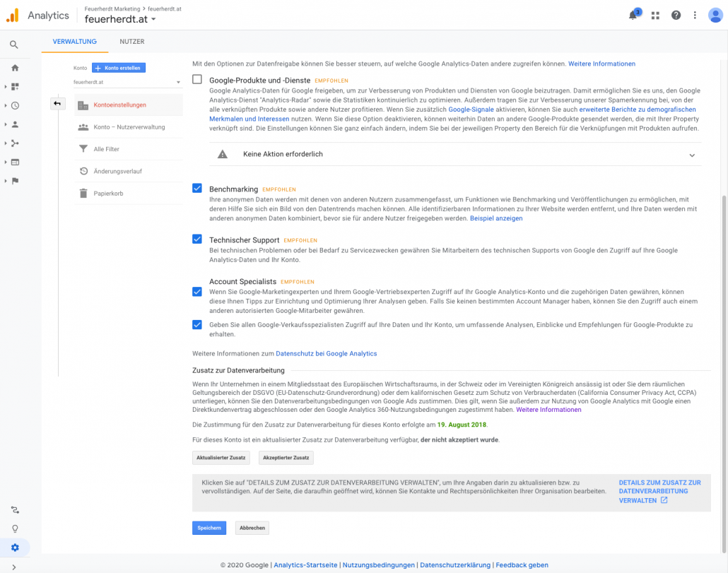
Task: Switch to the VERWALTUNG tab
Action: tap(75, 42)
